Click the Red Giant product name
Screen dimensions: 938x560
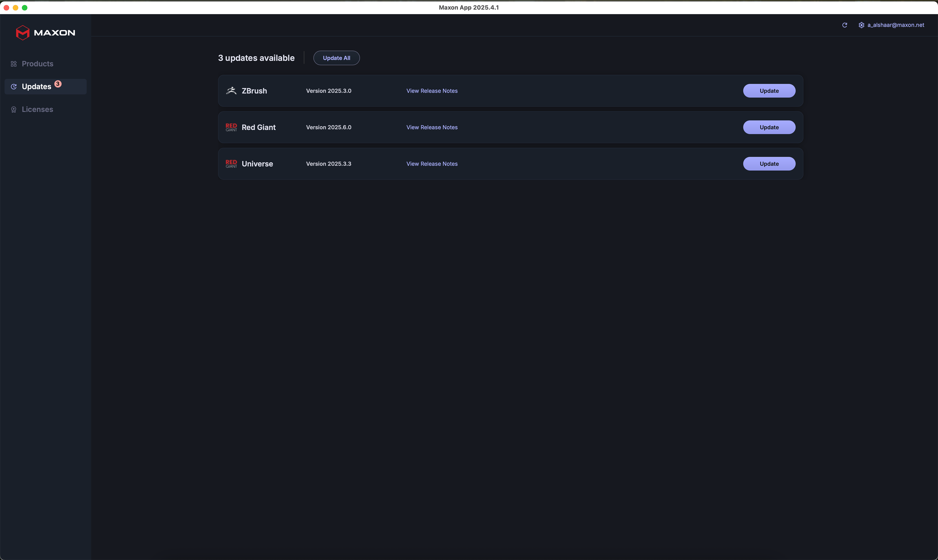(259, 127)
